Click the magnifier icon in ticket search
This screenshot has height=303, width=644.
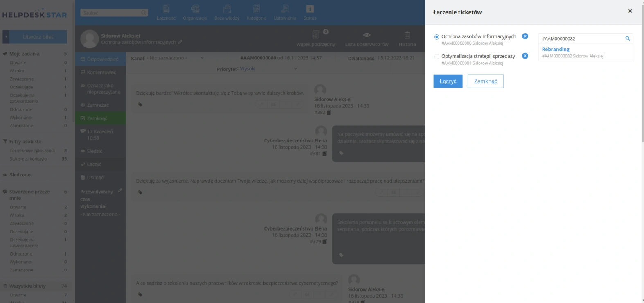[x=628, y=38]
